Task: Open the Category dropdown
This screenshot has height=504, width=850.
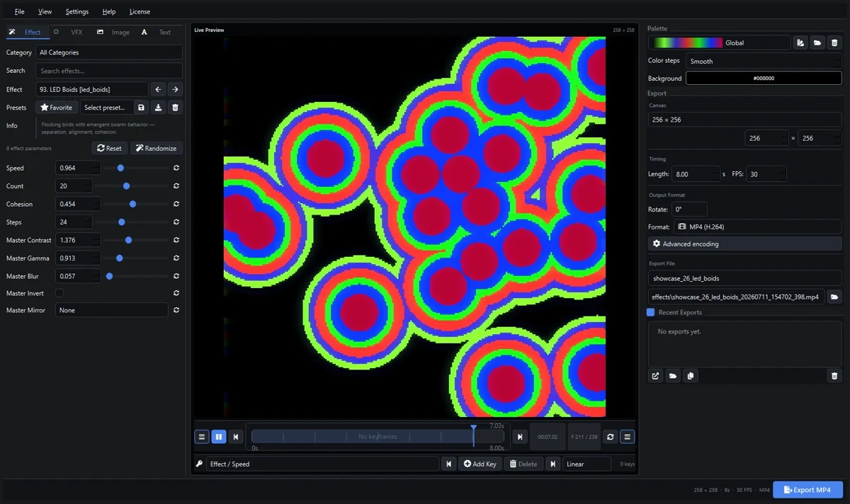Action: coord(109,52)
